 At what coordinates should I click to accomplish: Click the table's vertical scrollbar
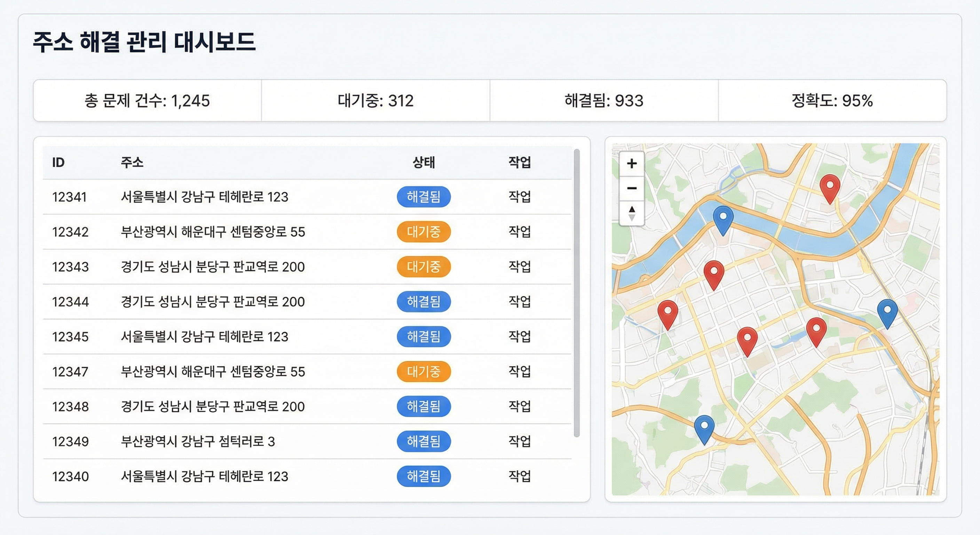(x=576, y=293)
